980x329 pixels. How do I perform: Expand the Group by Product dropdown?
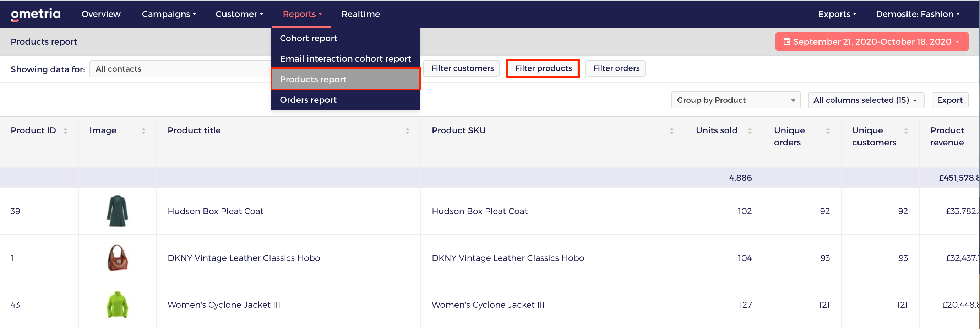(736, 100)
